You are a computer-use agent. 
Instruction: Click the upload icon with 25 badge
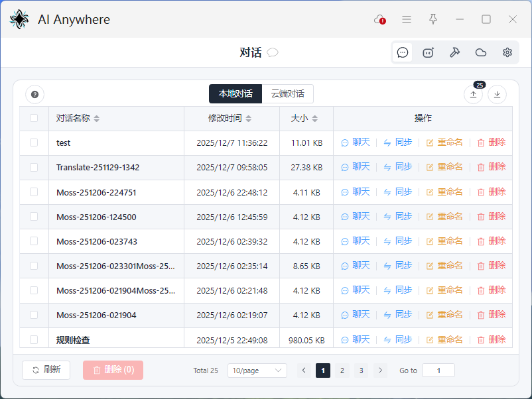(473, 94)
